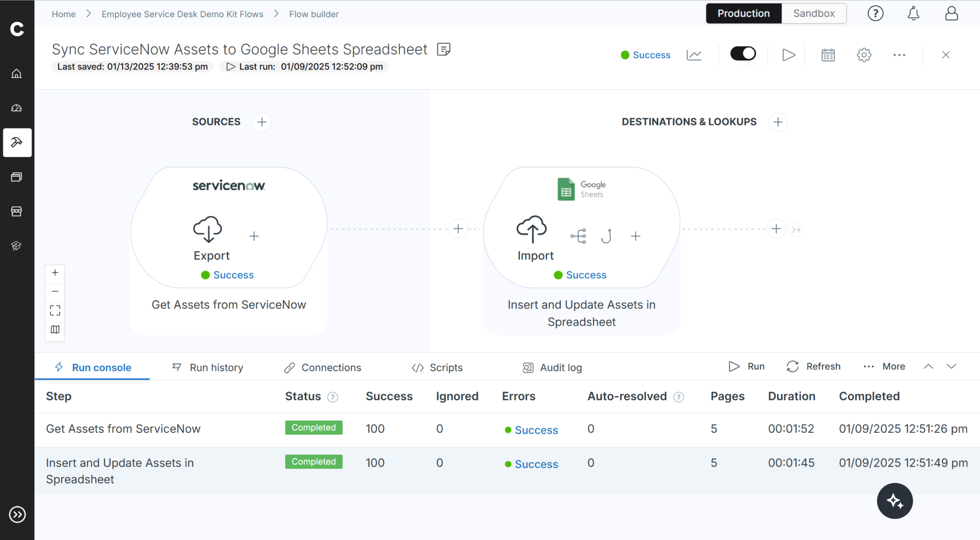Image resolution: width=980 pixels, height=540 pixels.
Task: Open the Marketplace icon in the sidebar
Action: tap(16, 211)
